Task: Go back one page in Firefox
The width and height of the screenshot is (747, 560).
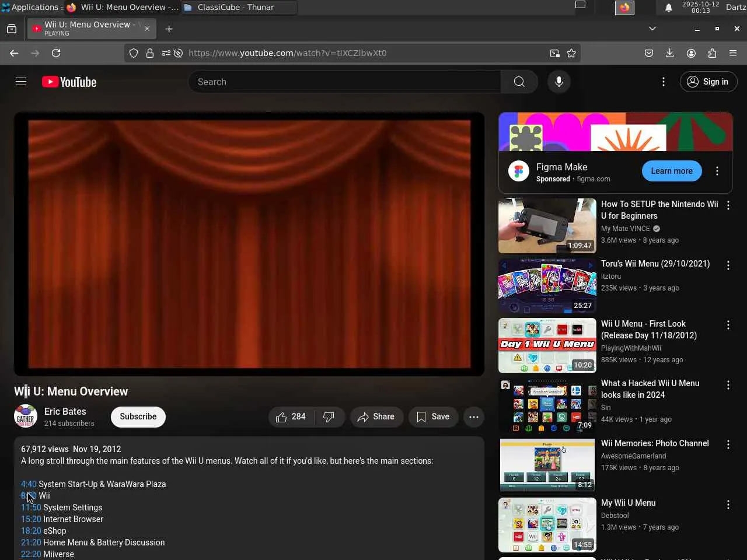Action: (14, 53)
